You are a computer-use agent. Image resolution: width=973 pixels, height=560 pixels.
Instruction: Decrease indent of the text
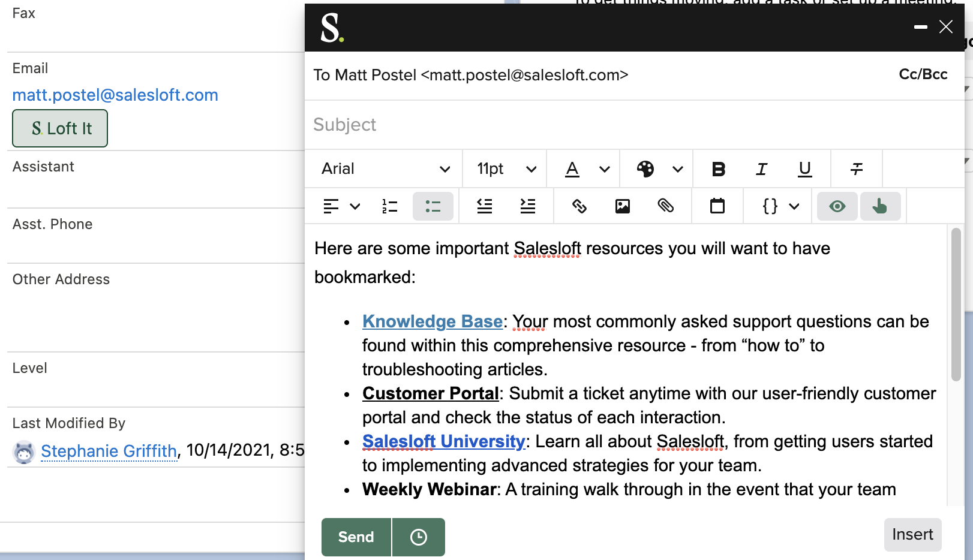coord(485,206)
